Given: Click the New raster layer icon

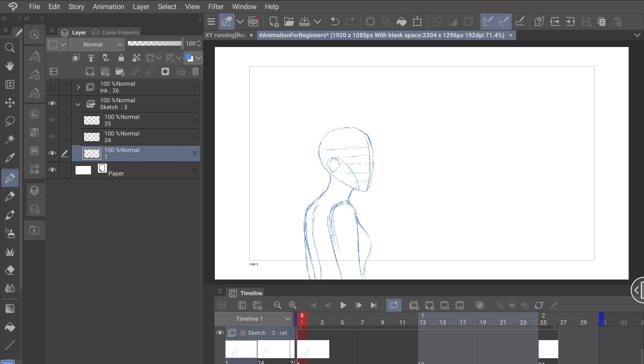Looking at the screenshot, I should pyautogui.click(x=90, y=72).
